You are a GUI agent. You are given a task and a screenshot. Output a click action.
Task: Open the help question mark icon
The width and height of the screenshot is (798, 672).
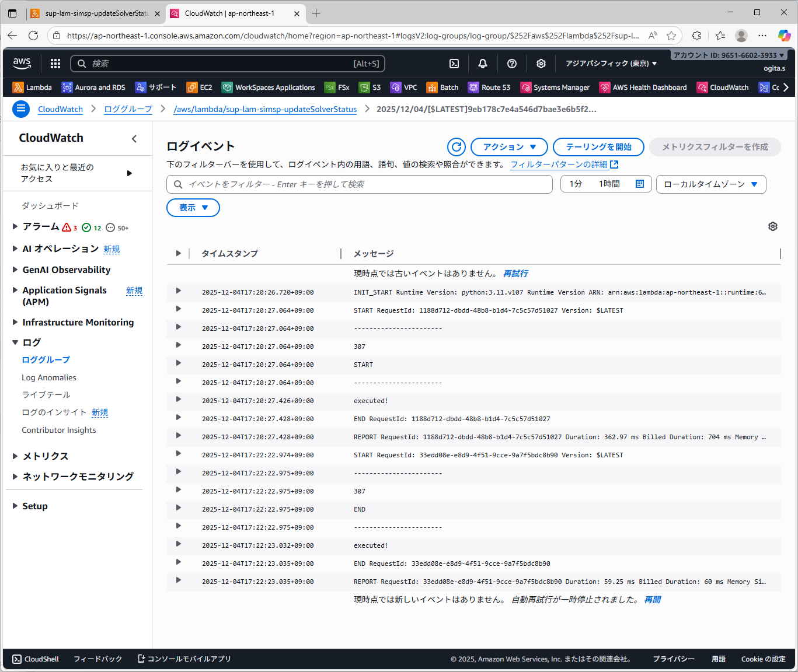pos(512,64)
